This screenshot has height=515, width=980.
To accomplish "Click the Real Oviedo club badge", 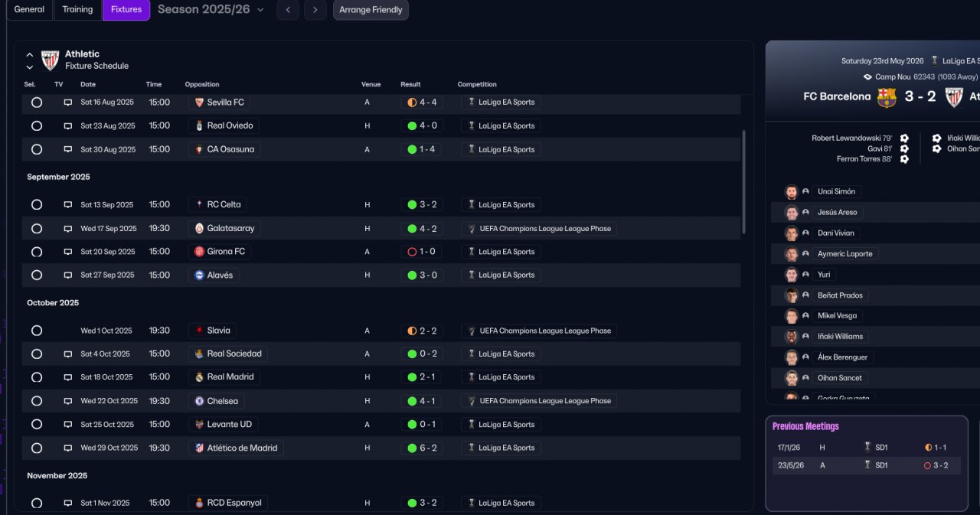I will coord(199,125).
